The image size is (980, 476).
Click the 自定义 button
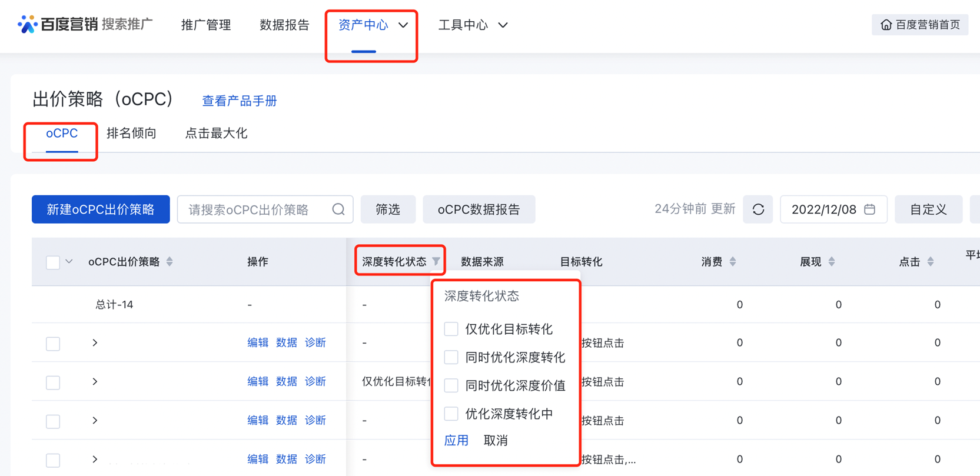pyautogui.click(x=928, y=209)
